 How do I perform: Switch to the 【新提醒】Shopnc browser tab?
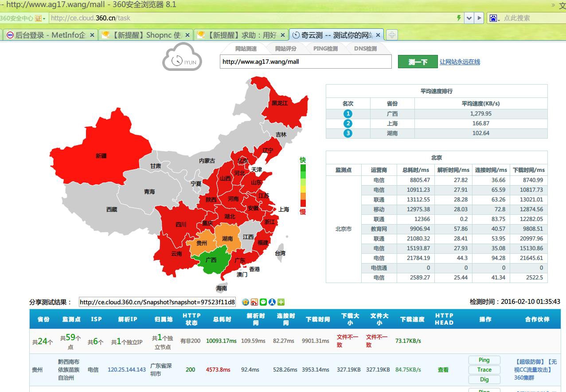(145, 35)
